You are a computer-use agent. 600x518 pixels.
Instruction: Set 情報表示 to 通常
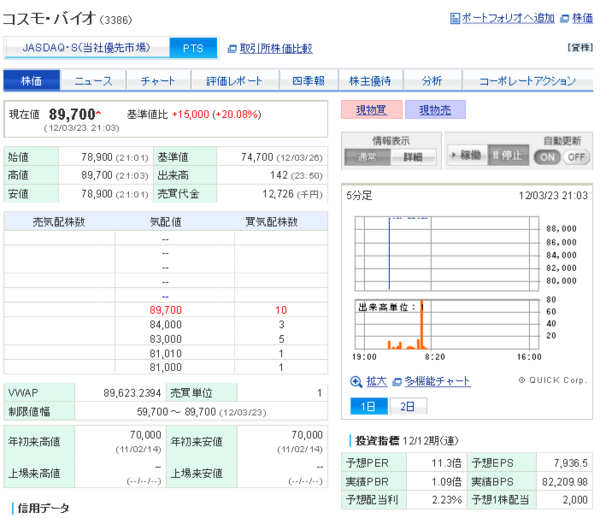click(367, 157)
